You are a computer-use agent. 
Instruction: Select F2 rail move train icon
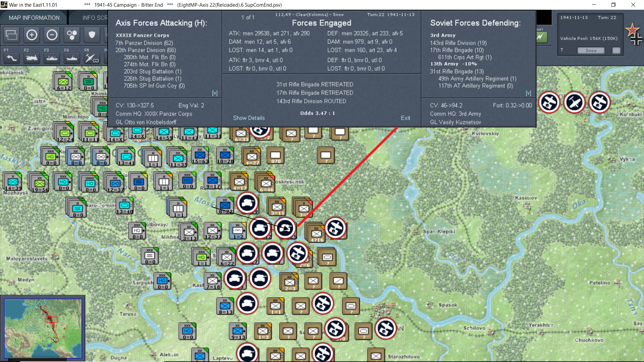32,58
